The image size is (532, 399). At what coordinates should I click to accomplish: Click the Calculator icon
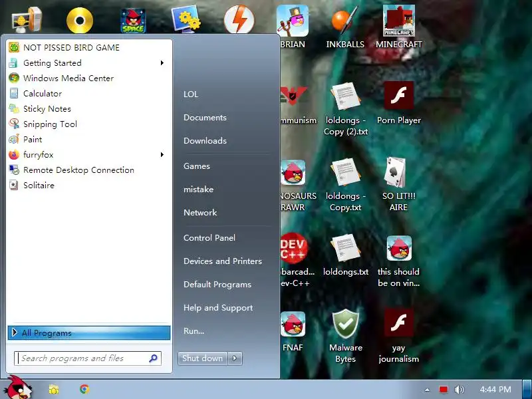[x=13, y=93]
